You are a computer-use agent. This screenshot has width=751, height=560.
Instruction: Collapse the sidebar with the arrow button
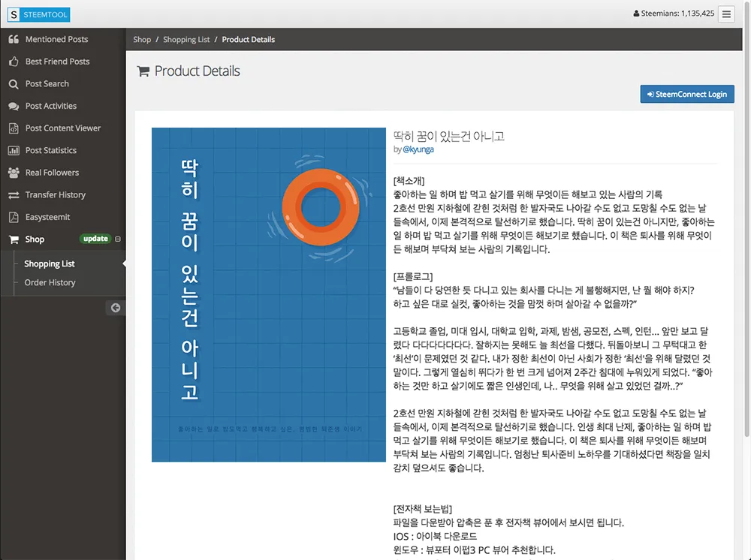[x=116, y=308]
